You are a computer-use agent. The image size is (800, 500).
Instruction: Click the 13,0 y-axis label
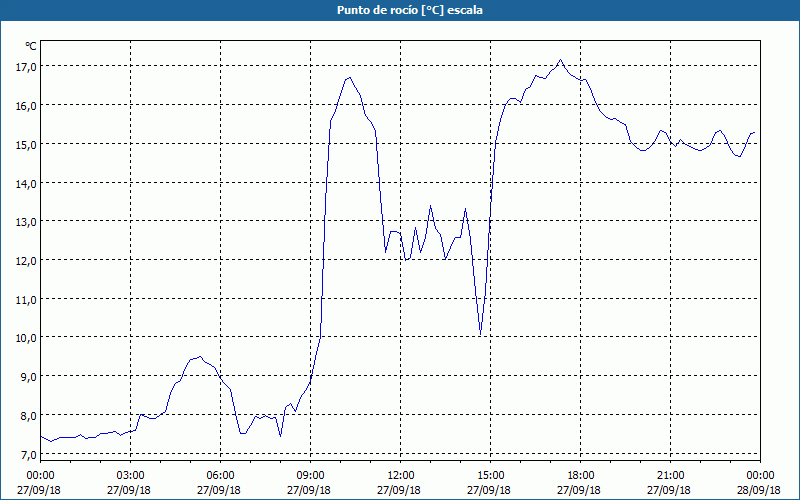26,222
